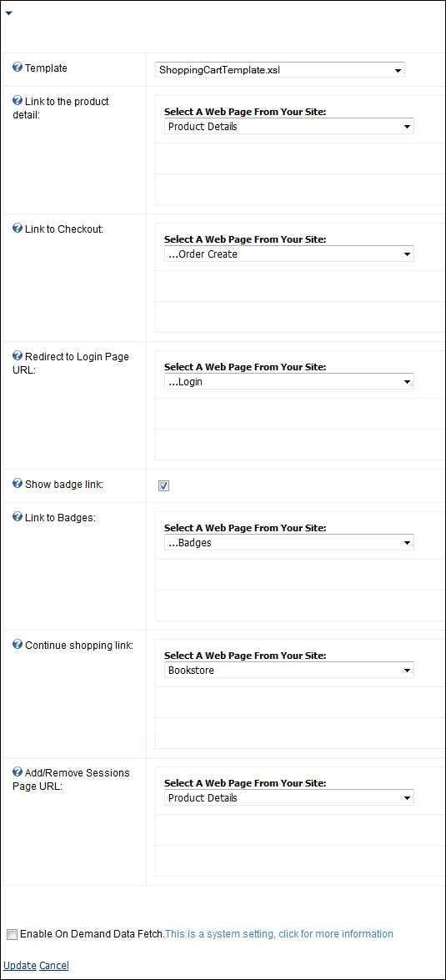Open system setting more information link

pos(278,934)
